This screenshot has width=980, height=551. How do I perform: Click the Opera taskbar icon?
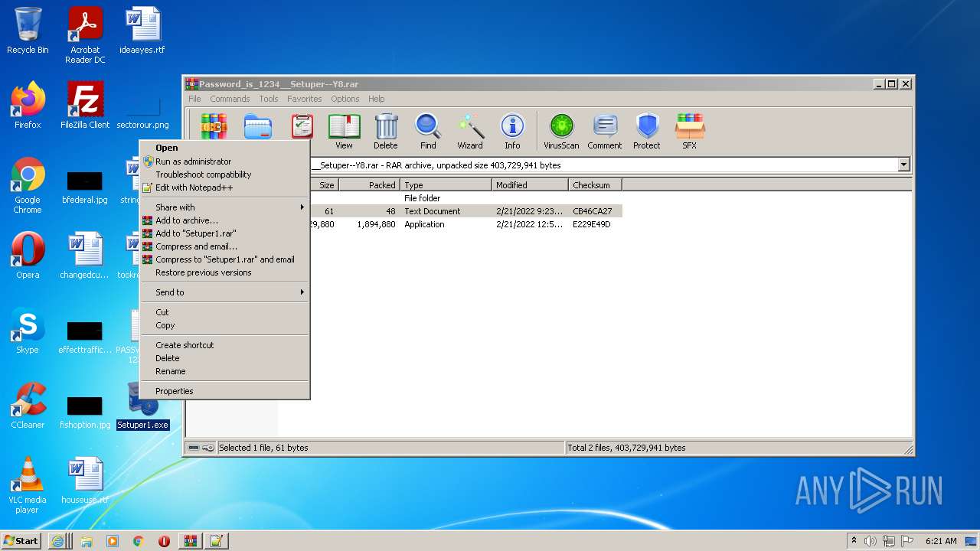pyautogui.click(x=164, y=541)
